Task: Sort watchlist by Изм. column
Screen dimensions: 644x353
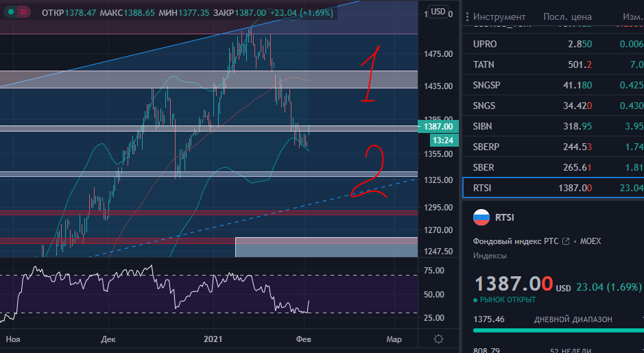Action: pyautogui.click(x=632, y=17)
